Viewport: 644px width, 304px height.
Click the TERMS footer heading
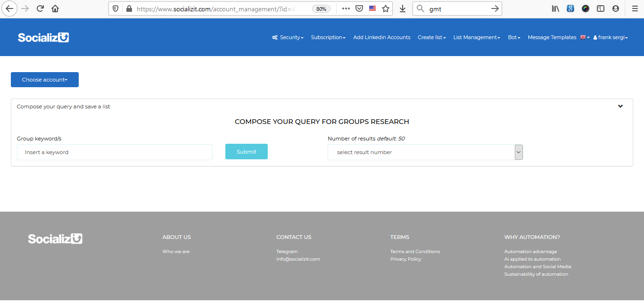click(x=400, y=237)
